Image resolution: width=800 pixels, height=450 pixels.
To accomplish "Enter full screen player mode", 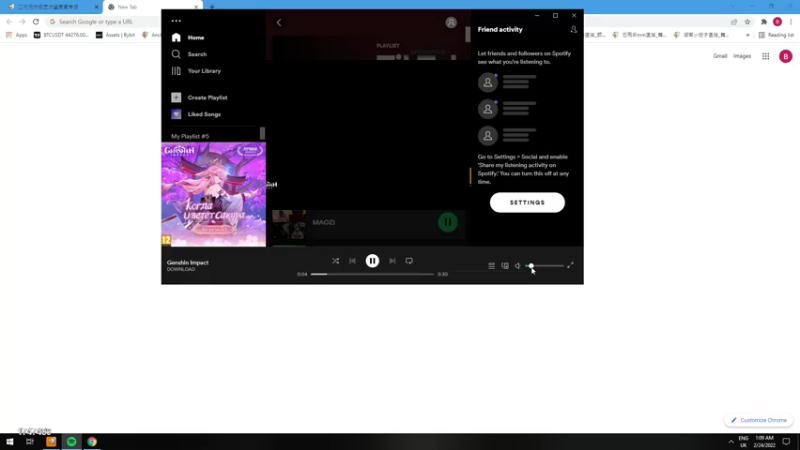I will pyautogui.click(x=570, y=265).
